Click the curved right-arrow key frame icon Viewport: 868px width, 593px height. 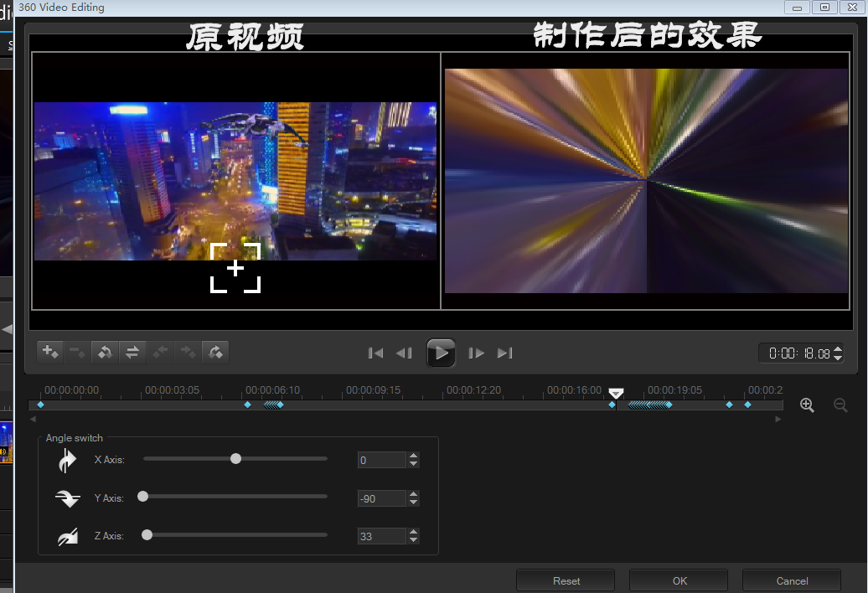coord(215,352)
